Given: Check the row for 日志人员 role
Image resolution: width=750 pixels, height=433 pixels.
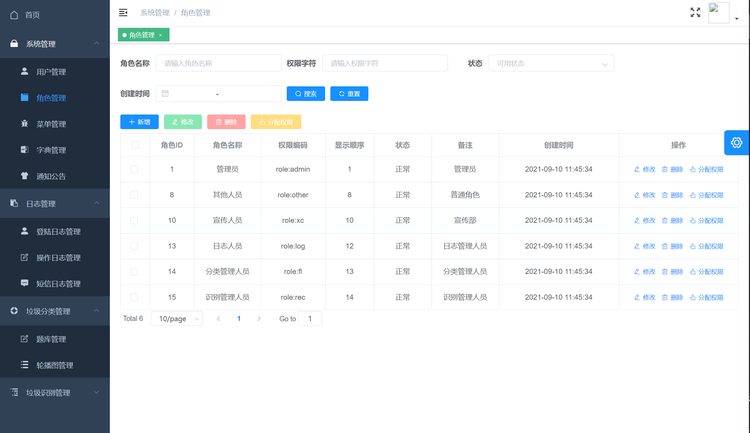Looking at the screenshot, I should click(x=134, y=246).
